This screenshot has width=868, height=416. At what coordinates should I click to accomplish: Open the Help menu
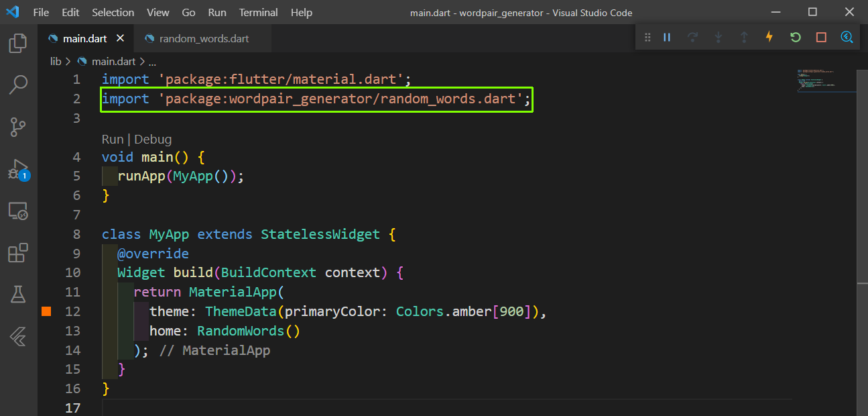tap(302, 12)
